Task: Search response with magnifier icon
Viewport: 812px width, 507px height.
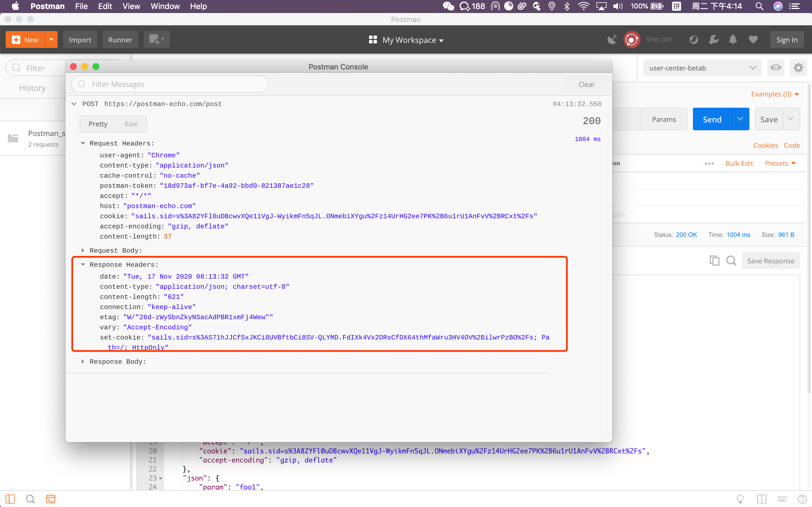Action: [x=731, y=261]
